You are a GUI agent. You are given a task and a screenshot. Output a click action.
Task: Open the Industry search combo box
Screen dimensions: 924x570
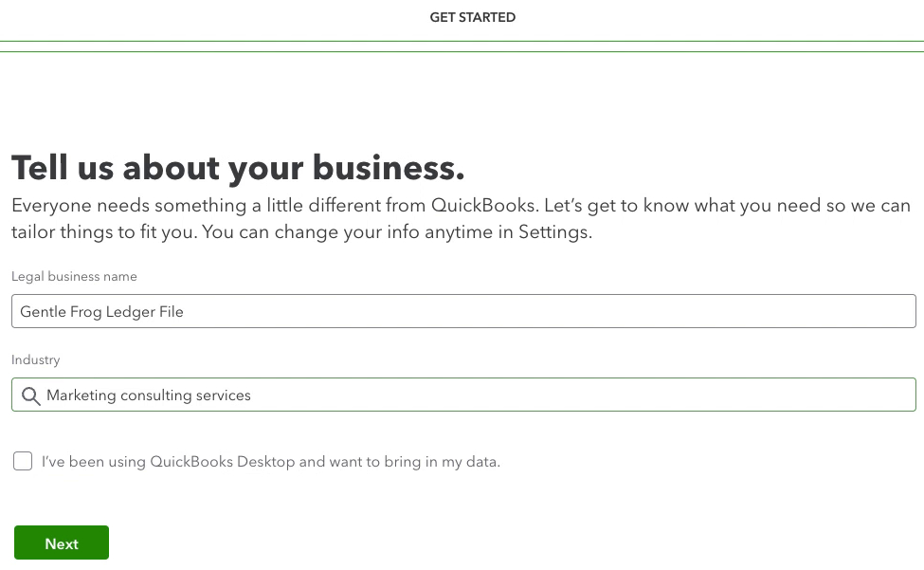[x=463, y=395]
